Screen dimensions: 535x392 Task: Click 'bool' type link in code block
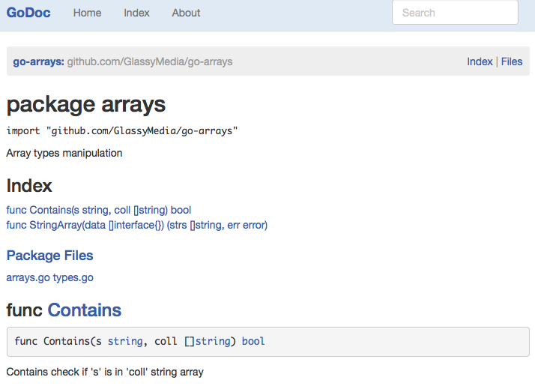click(x=253, y=342)
